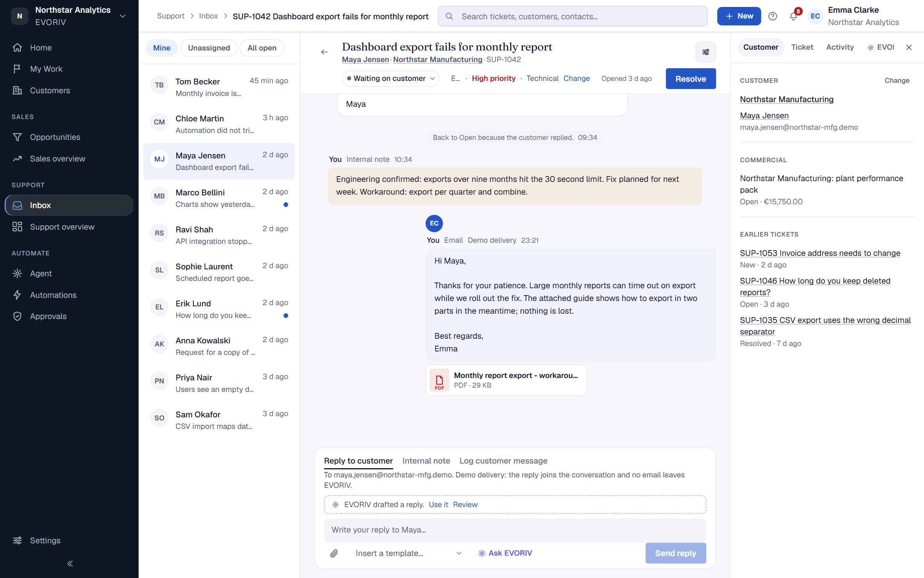Open Sales overview trend icon

tap(17, 159)
